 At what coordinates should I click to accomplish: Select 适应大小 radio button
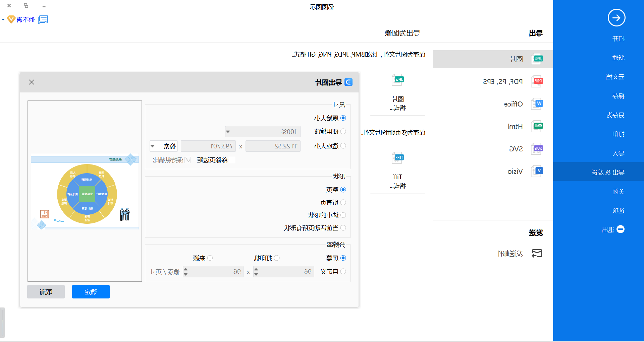343,146
